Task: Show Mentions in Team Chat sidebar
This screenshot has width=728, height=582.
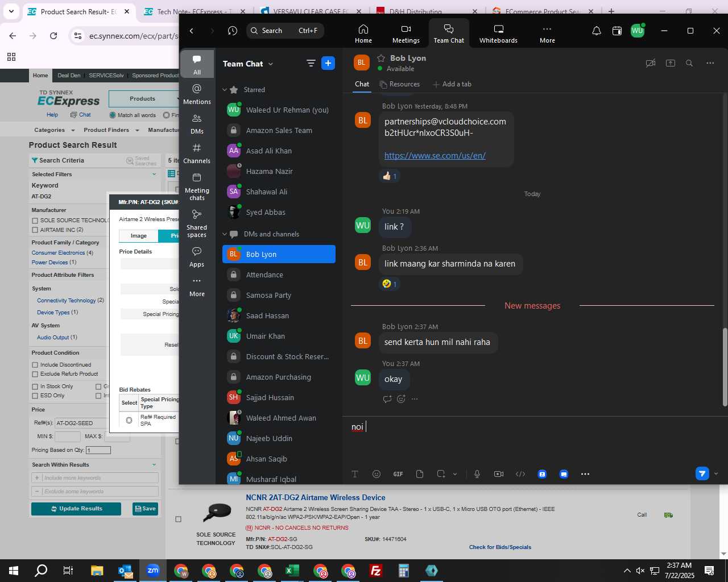Action: point(197,94)
